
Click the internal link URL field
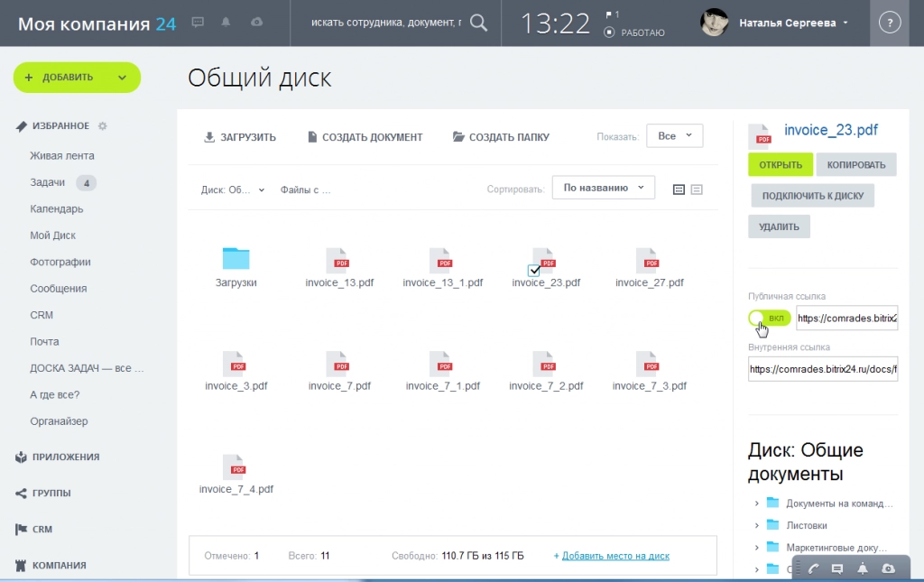tap(822, 369)
